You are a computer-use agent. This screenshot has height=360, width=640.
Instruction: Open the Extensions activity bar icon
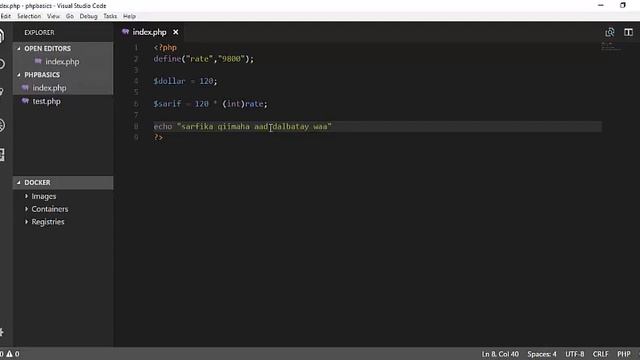(x=2, y=155)
